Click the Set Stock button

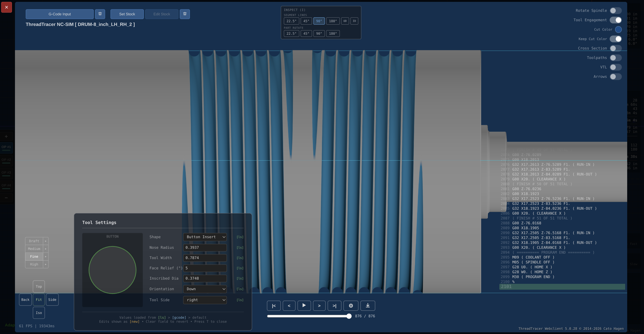point(127,14)
